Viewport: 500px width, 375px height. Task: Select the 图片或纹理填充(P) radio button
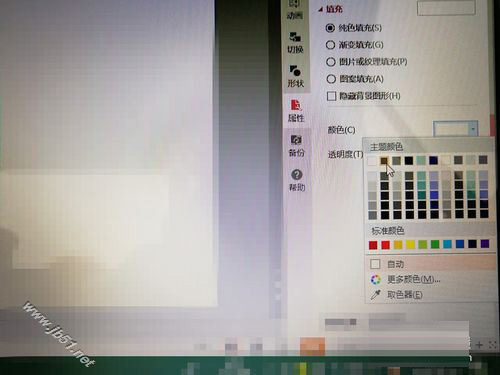tap(330, 62)
